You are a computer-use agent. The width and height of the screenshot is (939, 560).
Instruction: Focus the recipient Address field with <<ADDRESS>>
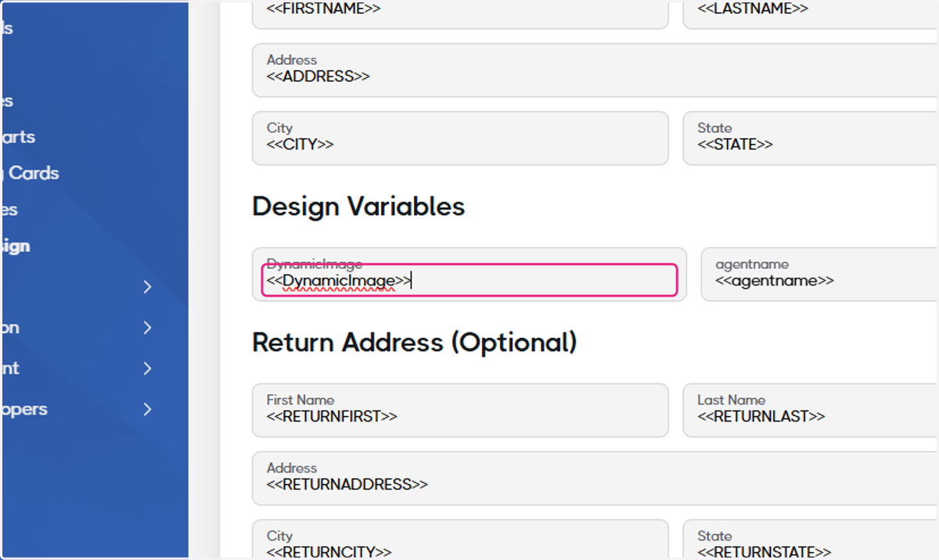595,70
